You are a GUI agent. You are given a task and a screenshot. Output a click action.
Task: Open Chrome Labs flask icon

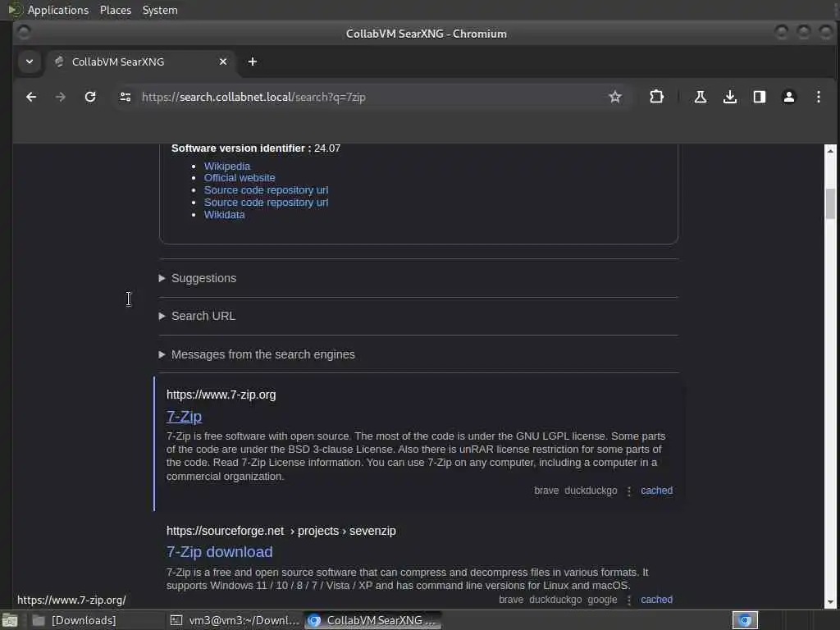(x=701, y=97)
